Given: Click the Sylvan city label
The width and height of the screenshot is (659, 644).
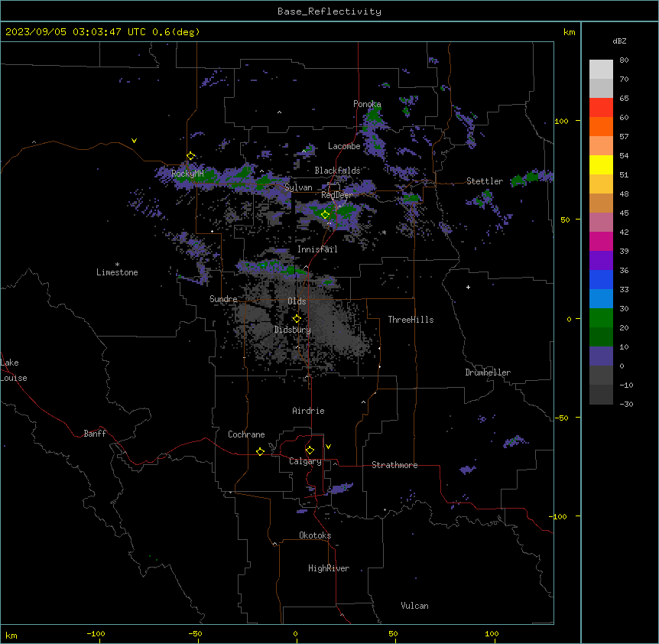Looking at the screenshot, I should click(x=298, y=187).
